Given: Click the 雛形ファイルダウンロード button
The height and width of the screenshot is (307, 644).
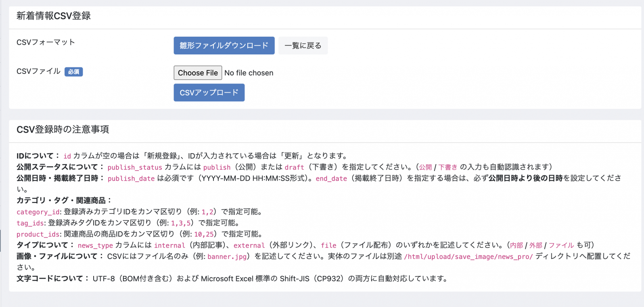Looking at the screenshot, I should (x=224, y=46).
